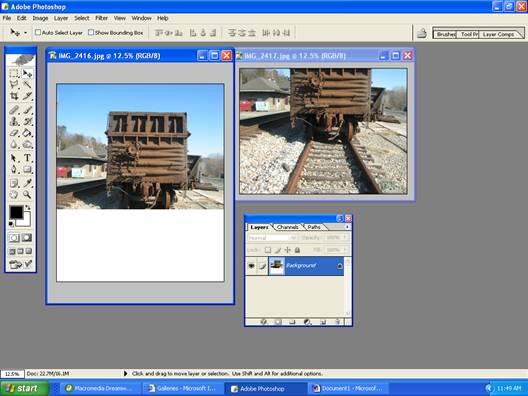The image size is (528, 396).
Task: Switch to the Channels tab
Action: [x=287, y=227]
